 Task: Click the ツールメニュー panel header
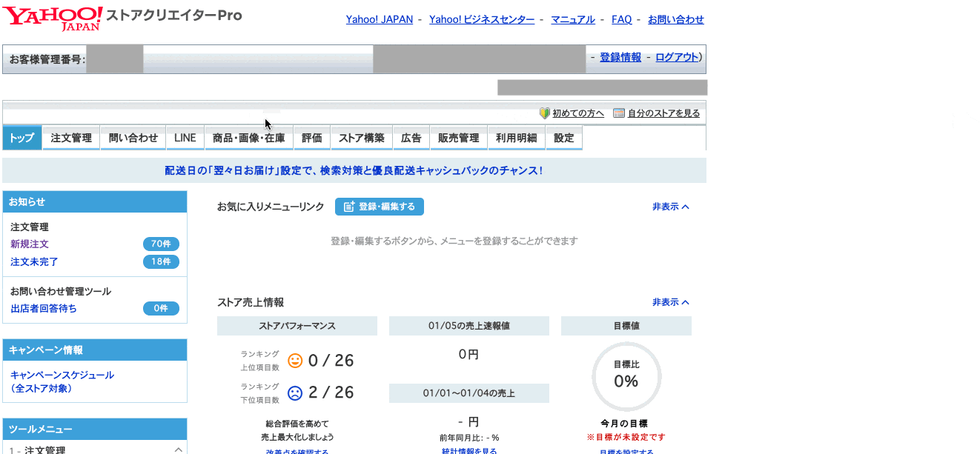(95, 430)
